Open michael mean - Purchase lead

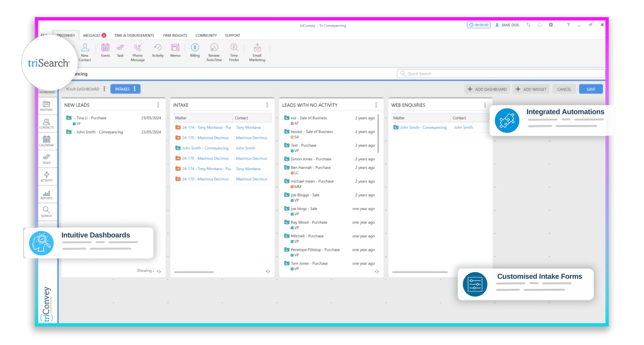coord(312,181)
